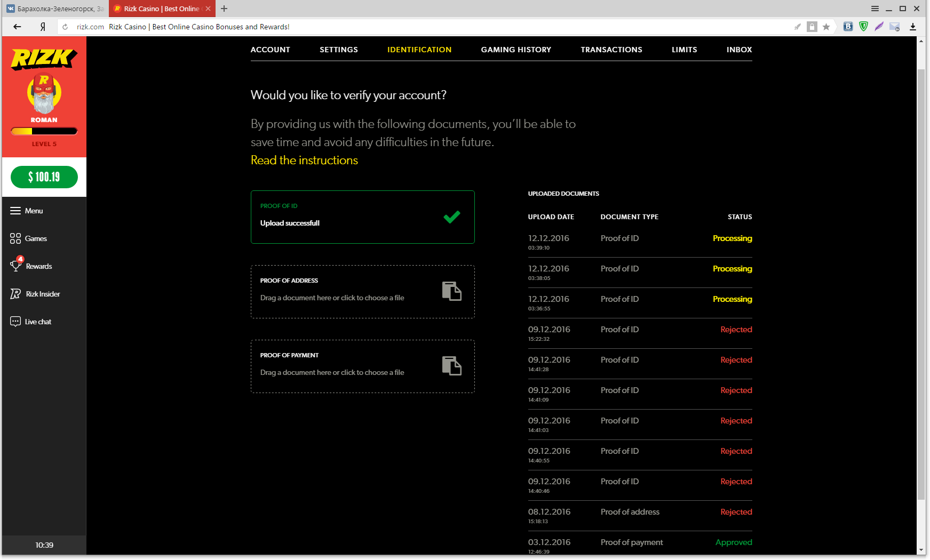The height and width of the screenshot is (560, 930).
Task: Click the Rizk logo in sidebar
Action: [x=44, y=59]
